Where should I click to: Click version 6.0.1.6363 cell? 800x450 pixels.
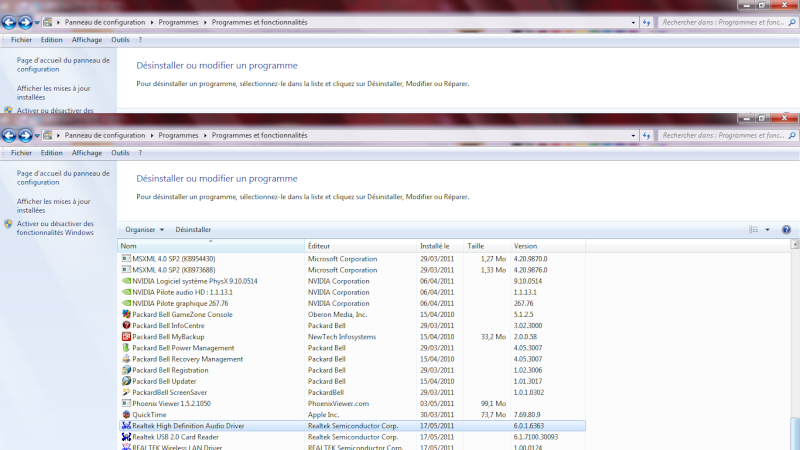point(529,426)
